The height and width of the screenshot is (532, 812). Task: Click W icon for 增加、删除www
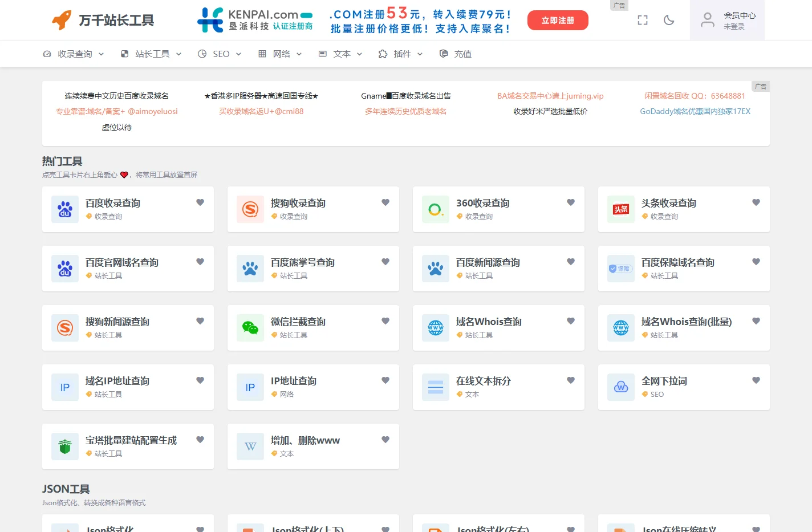click(250, 446)
